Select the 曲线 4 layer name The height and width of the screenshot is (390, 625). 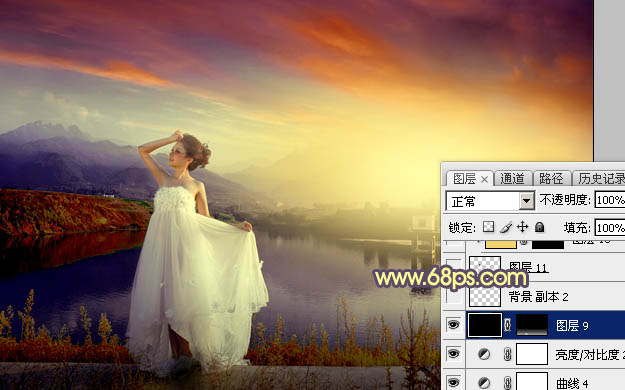[572, 383]
